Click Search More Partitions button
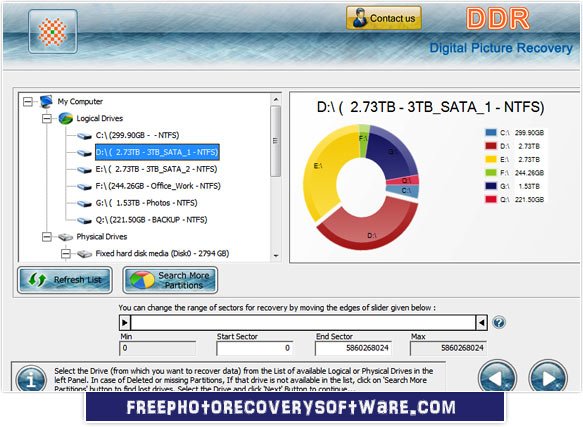This screenshot has height=427, width=583. click(170, 280)
